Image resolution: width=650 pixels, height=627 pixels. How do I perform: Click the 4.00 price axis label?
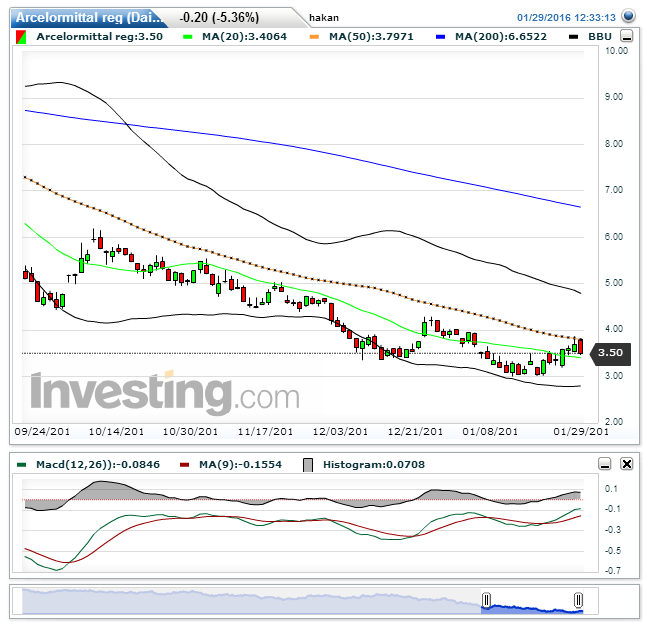click(x=614, y=329)
